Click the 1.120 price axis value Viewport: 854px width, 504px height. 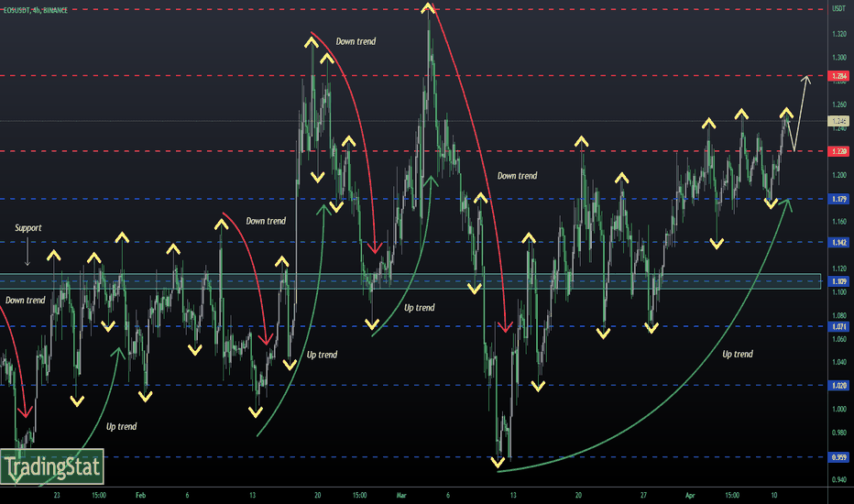(839, 268)
